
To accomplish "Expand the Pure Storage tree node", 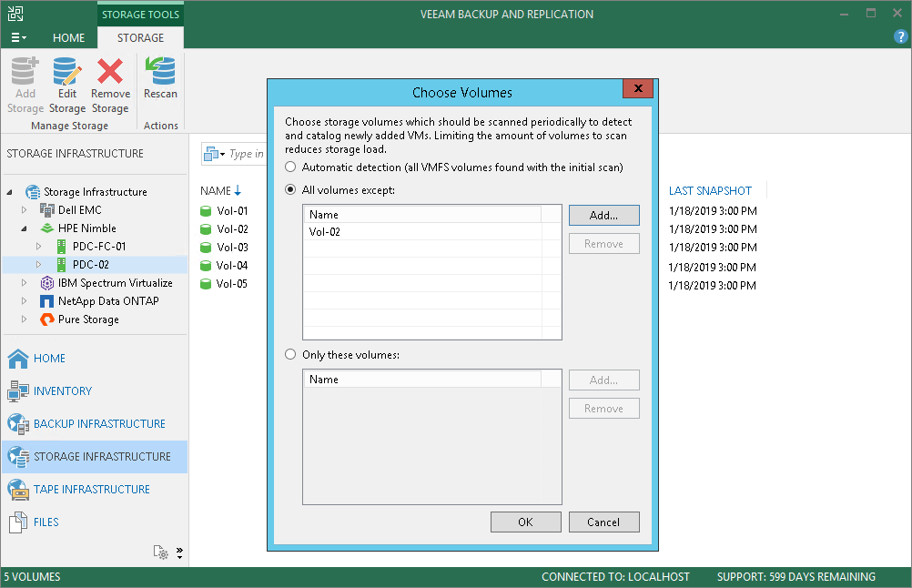I will point(24,319).
